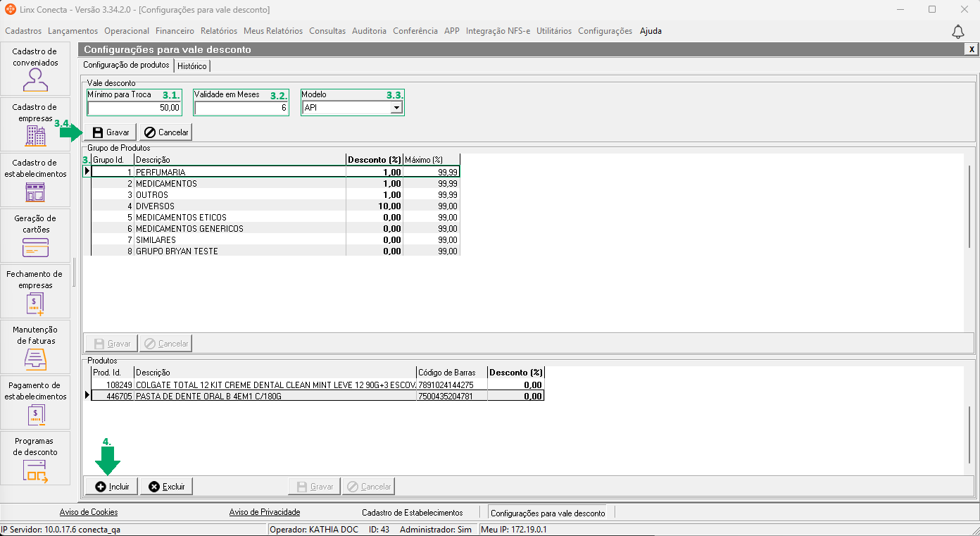Click the Grupo Id. column header

[x=113, y=160]
